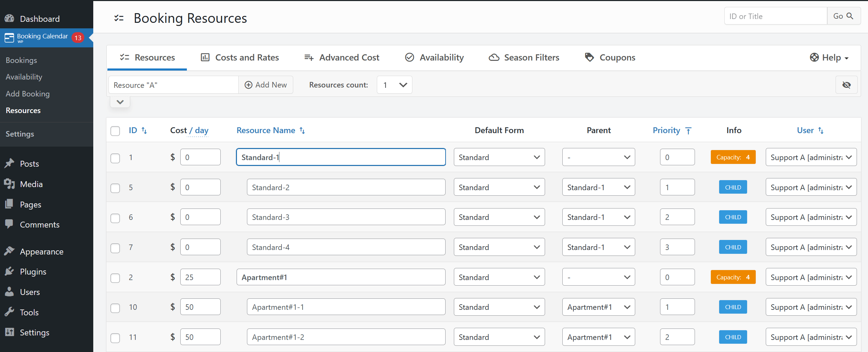Click the sidebar Settings sliders icon

point(9,332)
